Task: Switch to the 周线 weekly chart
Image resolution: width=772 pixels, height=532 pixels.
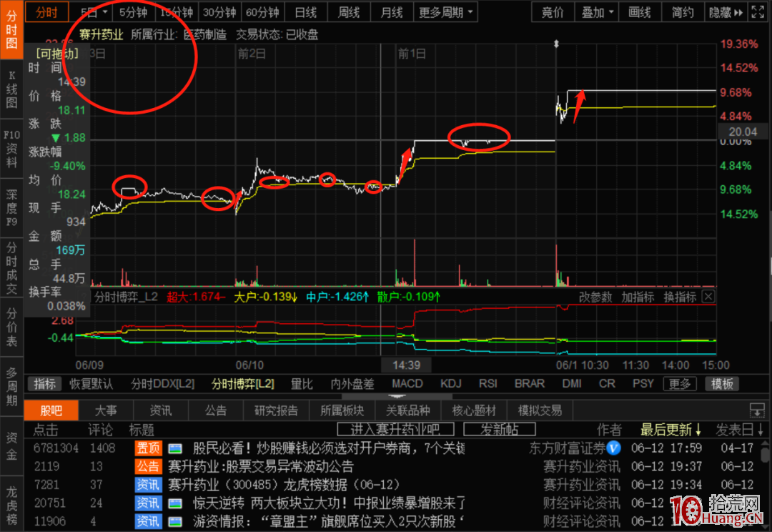Action: pos(349,12)
